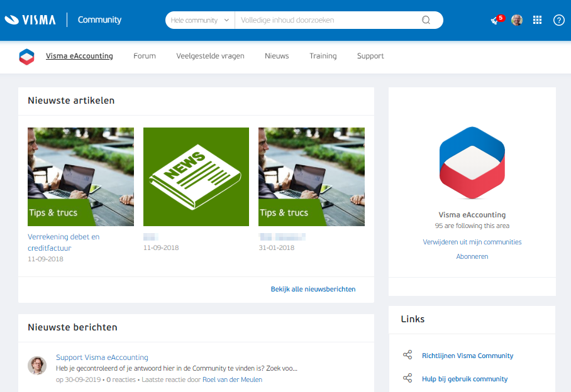
Task: Open the apps grid launcher icon
Action: (x=537, y=20)
